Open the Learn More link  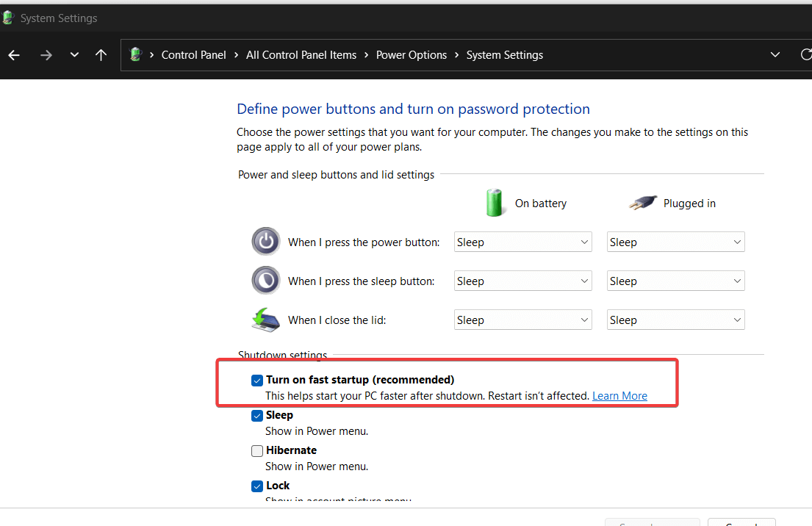619,396
